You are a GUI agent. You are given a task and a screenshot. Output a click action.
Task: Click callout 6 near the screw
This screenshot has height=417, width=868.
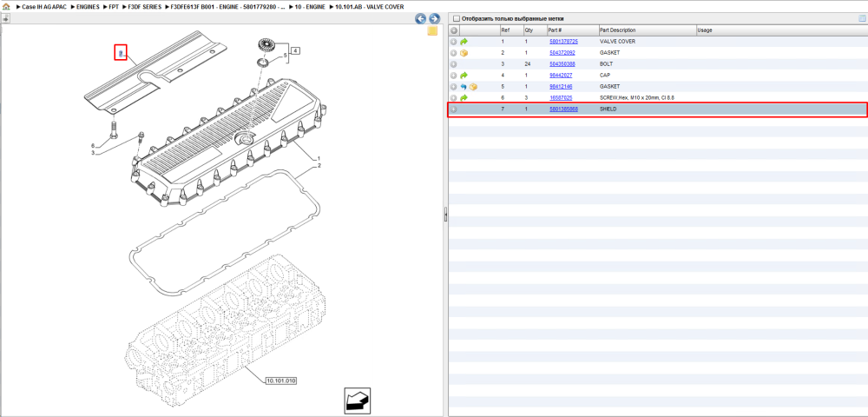click(x=93, y=146)
